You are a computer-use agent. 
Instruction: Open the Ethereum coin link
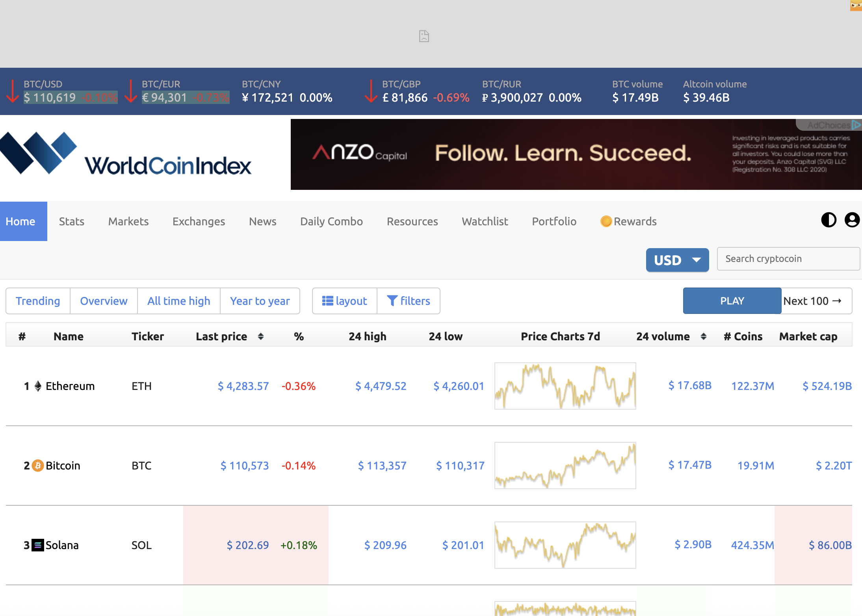[x=70, y=386]
